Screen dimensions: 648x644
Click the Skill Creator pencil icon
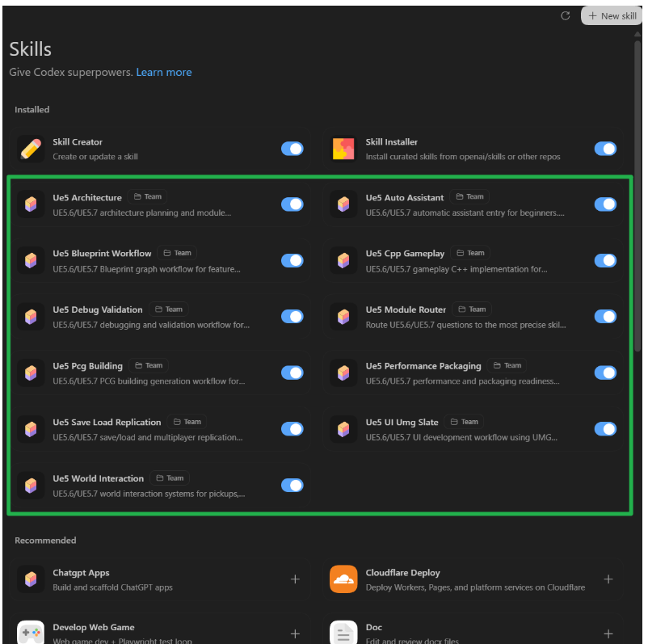coord(31,149)
